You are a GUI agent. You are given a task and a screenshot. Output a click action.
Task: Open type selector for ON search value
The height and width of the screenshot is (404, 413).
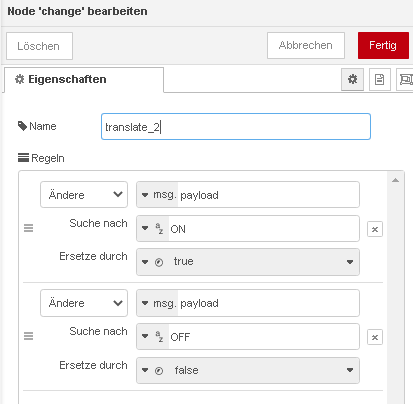tap(153, 229)
